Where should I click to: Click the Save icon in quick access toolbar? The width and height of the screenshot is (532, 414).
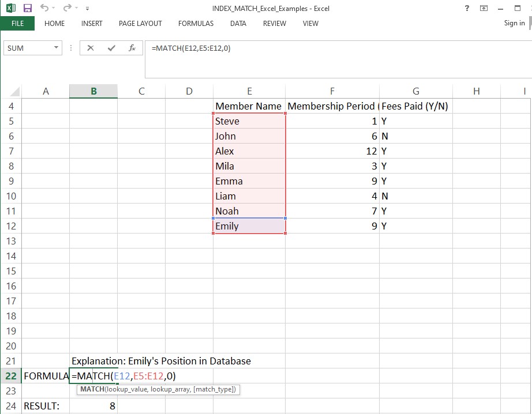pos(28,9)
